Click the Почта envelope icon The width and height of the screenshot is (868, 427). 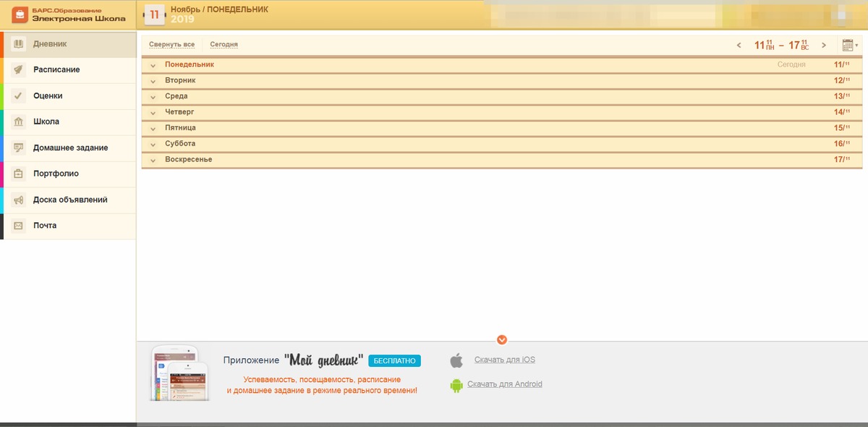pos(19,226)
